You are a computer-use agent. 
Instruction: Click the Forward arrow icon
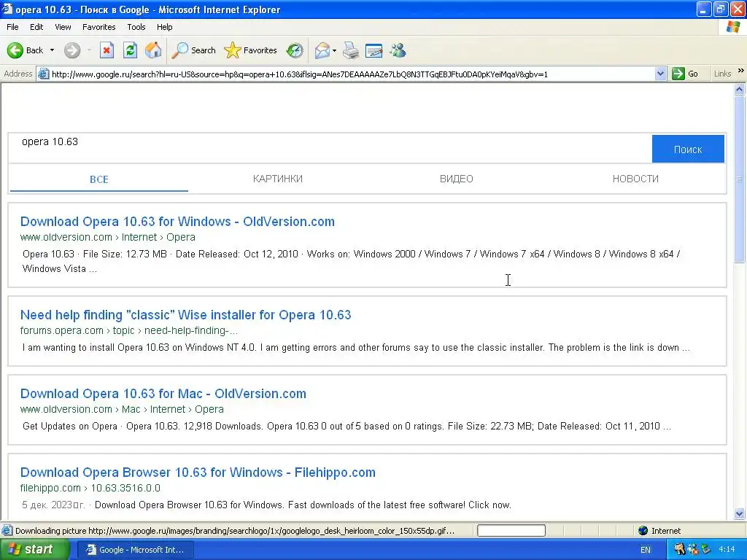[x=72, y=50]
